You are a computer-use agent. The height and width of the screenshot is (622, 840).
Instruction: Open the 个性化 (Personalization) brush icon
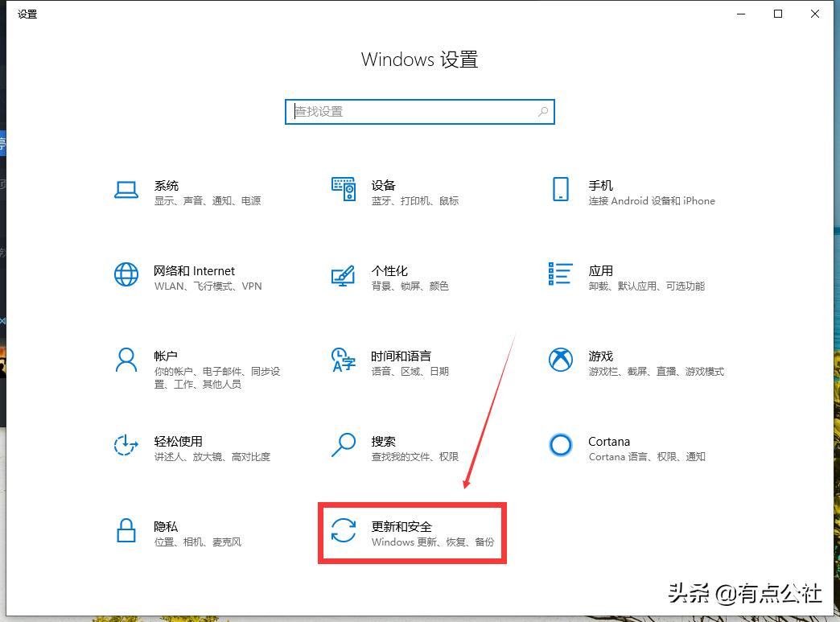(x=344, y=275)
